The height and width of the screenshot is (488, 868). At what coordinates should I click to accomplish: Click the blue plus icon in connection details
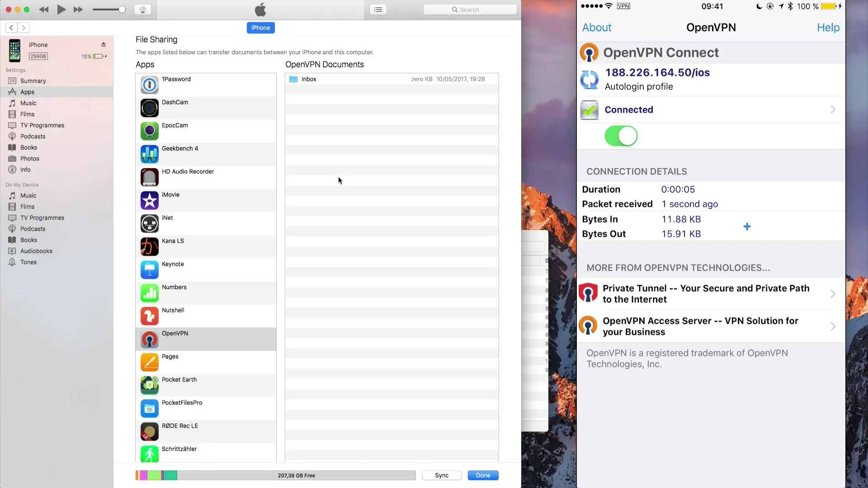tap(747, 226)
